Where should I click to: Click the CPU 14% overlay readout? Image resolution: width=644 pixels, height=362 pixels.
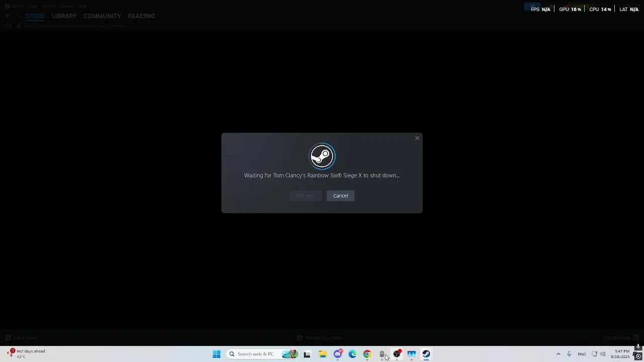(x=600, y=10)
